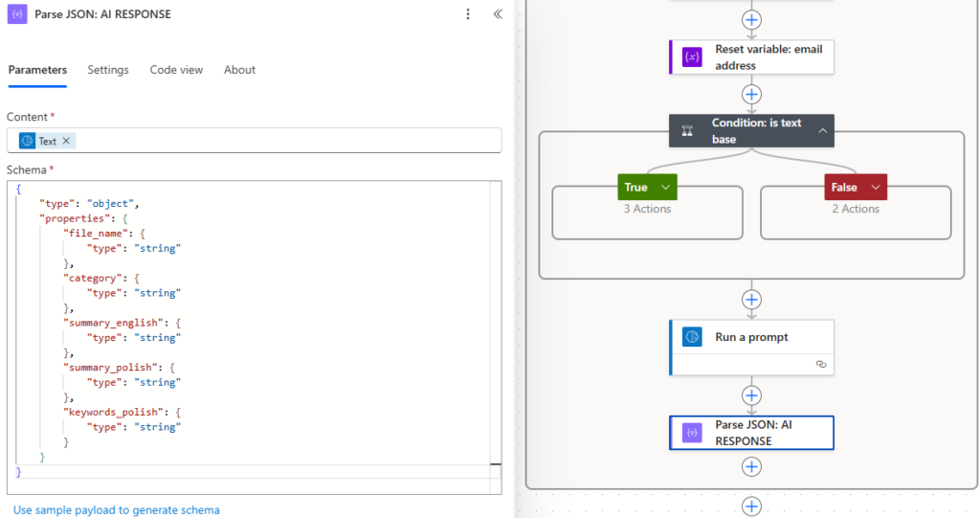980x518 pixels.
Task: Select the Parameters tab
Action: (x=37, y=70)
